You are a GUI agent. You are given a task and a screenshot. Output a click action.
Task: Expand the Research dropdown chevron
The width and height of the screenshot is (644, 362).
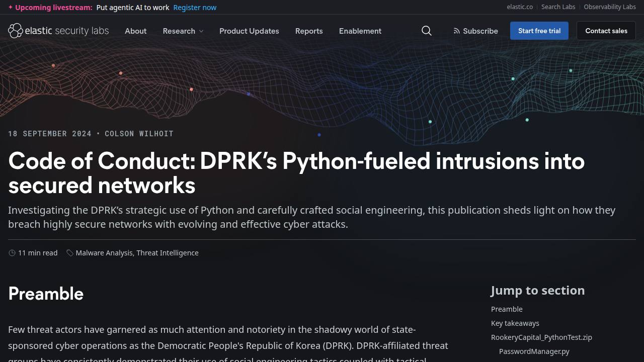[x=201, y=31]
